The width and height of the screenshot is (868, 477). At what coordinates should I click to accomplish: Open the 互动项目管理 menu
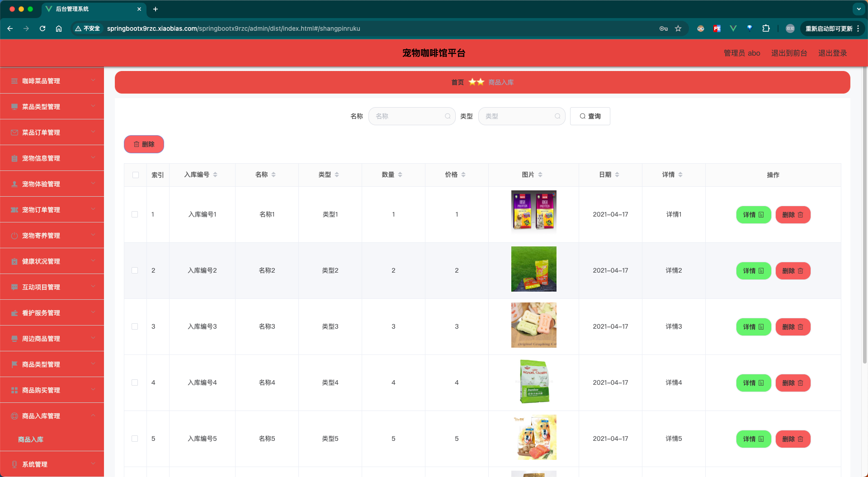click(52, 287)
